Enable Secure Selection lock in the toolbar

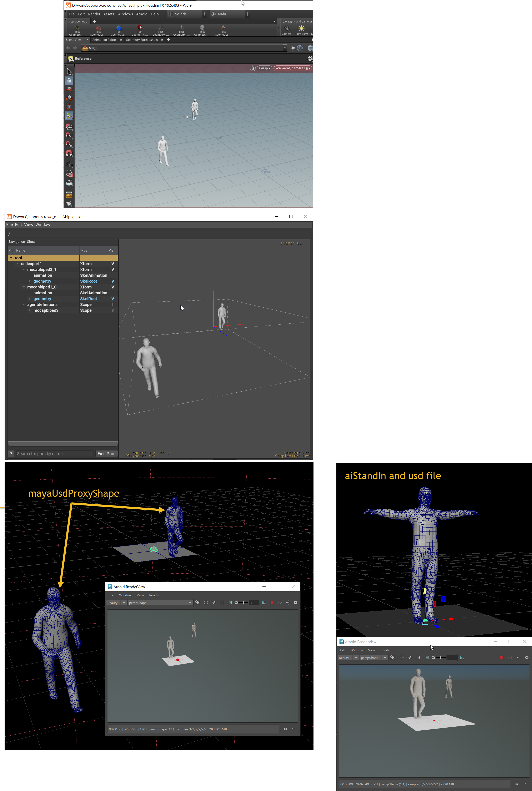coord(69,80)
